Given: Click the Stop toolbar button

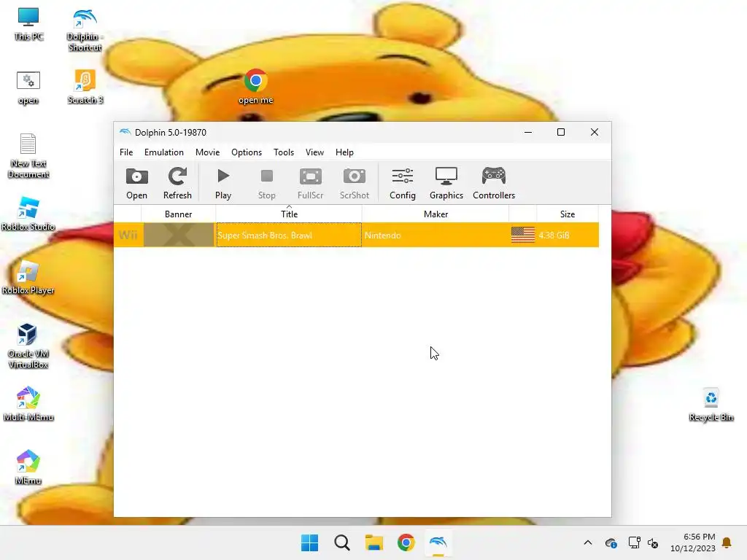Looking at the screenshot, I should coord(267,183).
